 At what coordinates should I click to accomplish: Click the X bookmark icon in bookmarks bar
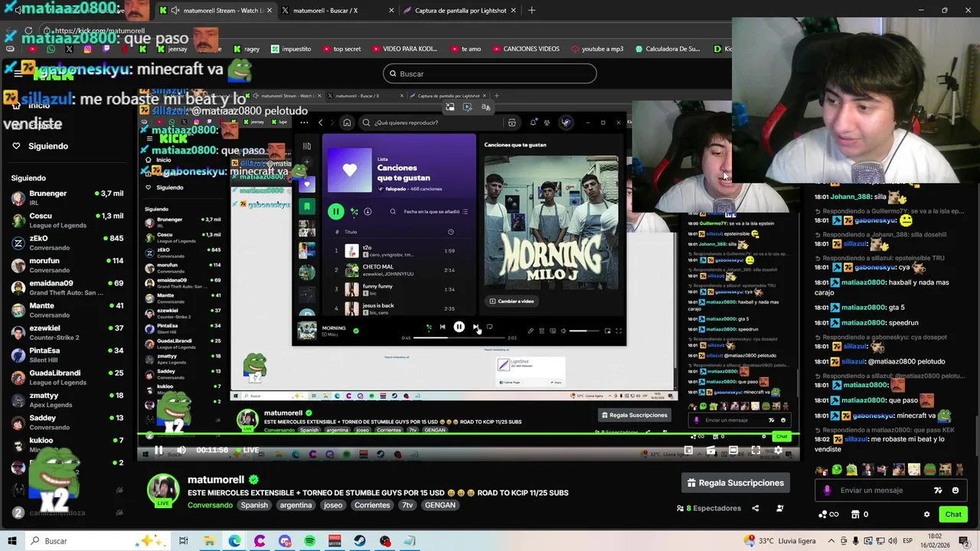(69, 49)
